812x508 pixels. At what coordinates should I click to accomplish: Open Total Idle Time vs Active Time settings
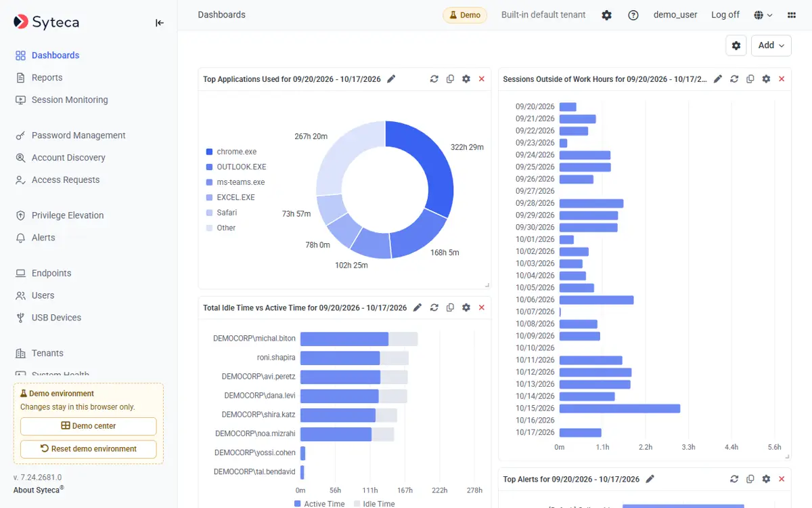pyautogui.click(x=466, y=308)
